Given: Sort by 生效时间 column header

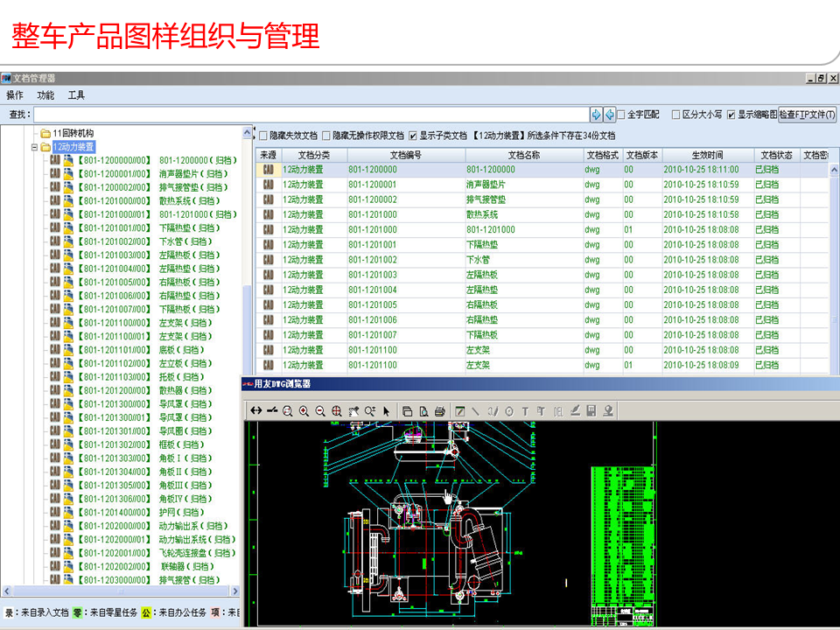Looking at the screenshot, I should tap(708, 155).
